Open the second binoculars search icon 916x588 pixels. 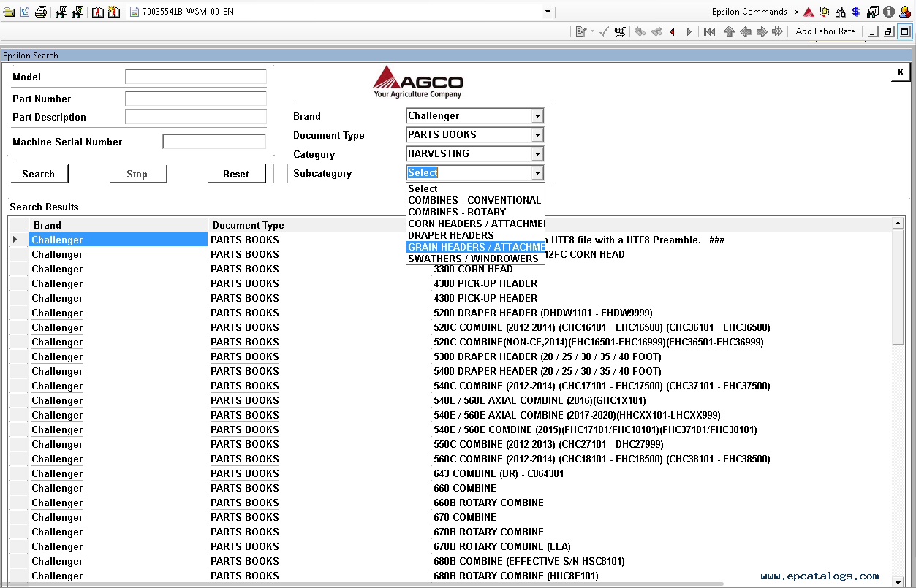[x=78, y=12]
